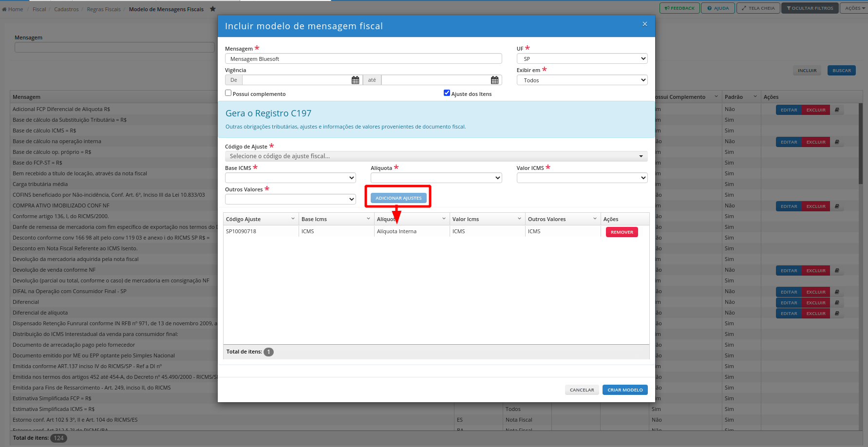868x447 pixels.
Task: Click REMOVER for SP10090718 row
Action: (x=622, y=232)
